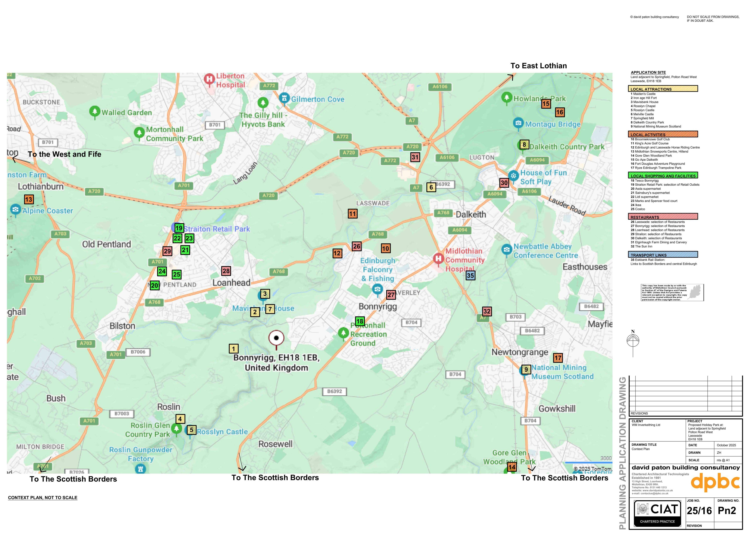Select map marker 30 in Dalkeith
756x534 pixels.
click(504, 183)
